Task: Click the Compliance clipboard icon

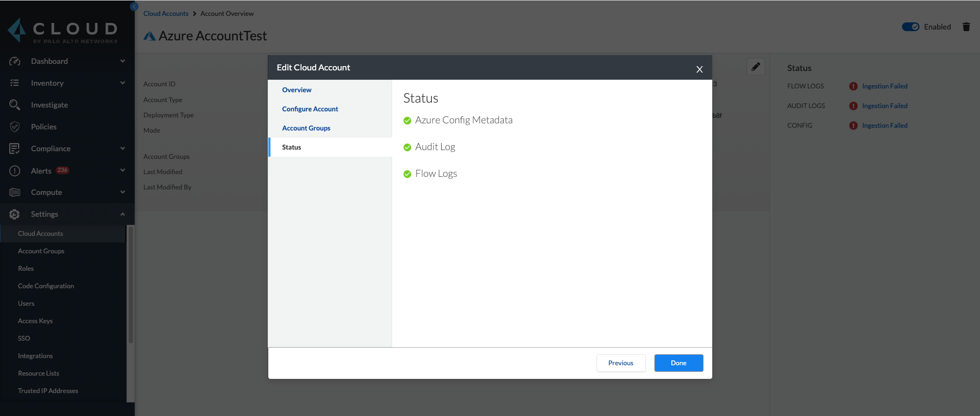Action: [15, 148]
